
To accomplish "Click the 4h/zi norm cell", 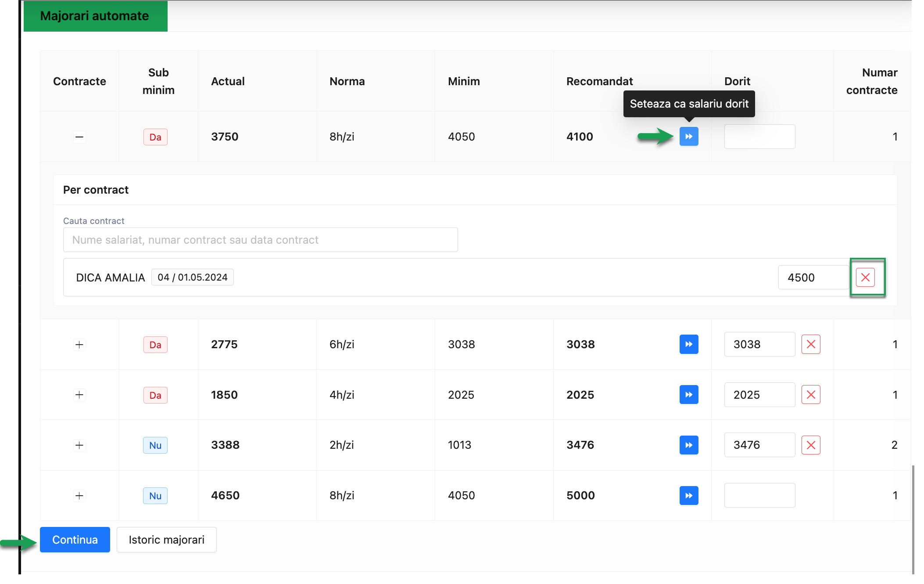I will 342,395.
